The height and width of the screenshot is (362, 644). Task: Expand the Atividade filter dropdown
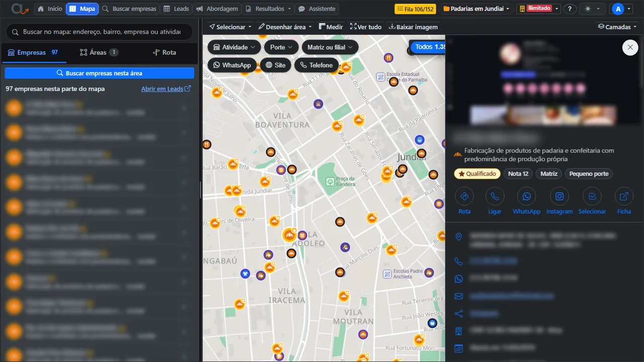click(x=234, y=47)
